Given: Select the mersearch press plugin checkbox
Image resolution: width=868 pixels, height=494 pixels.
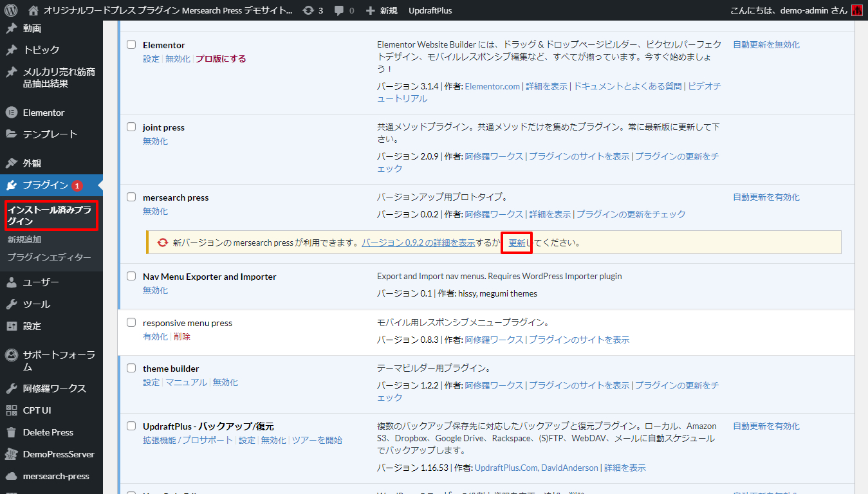Looking at the screenshot, I should 131,197.
